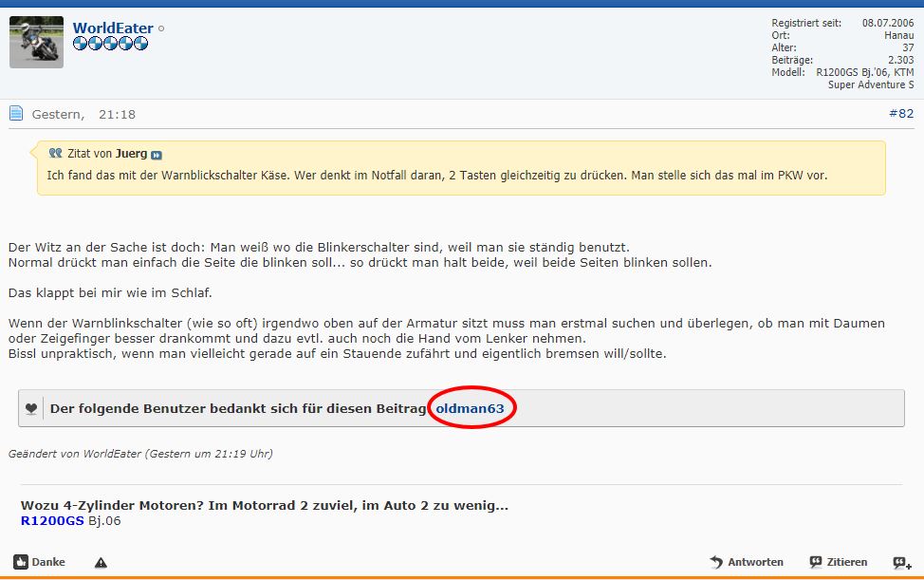Click Juerg's name in the quote header
Viewport: 924px width, 580px height.
(131, 153)
